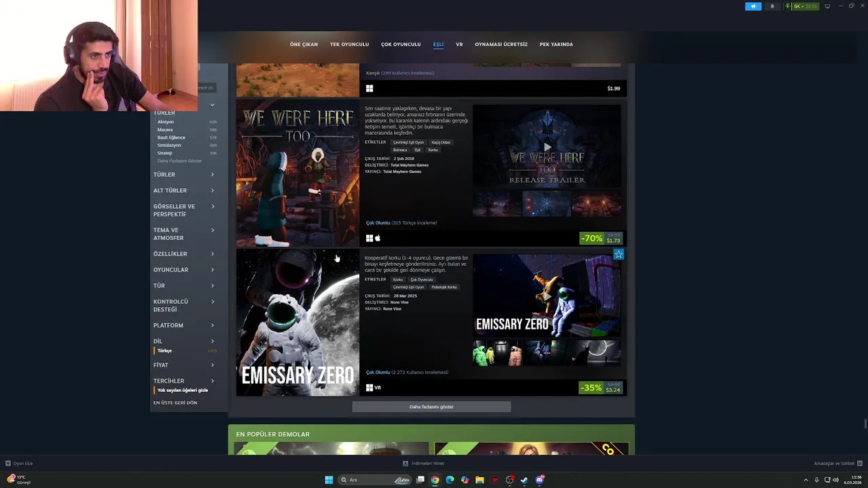Toggle Yok sayılan öğeleri gizle option
Viewport: 868px width, 488px height.
point(182,390)
